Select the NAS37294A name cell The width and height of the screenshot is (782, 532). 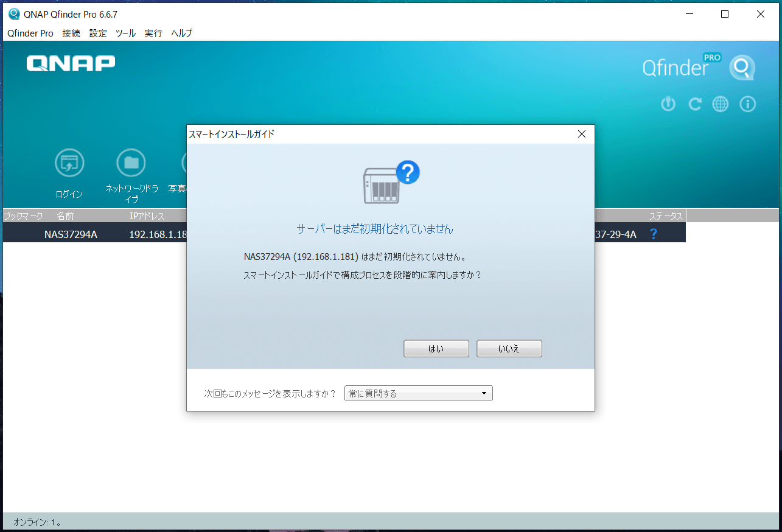click(x=71, y=234)
